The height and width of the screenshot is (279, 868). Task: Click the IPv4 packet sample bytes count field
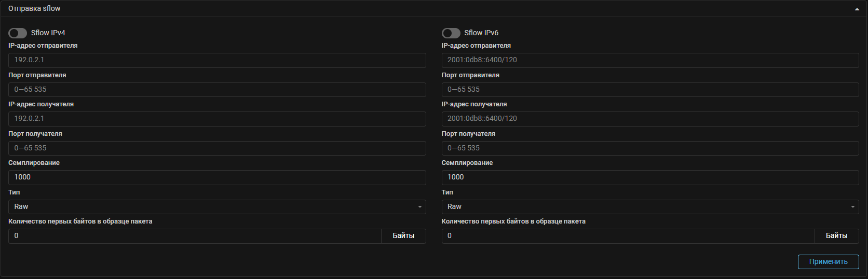point(195,236)
